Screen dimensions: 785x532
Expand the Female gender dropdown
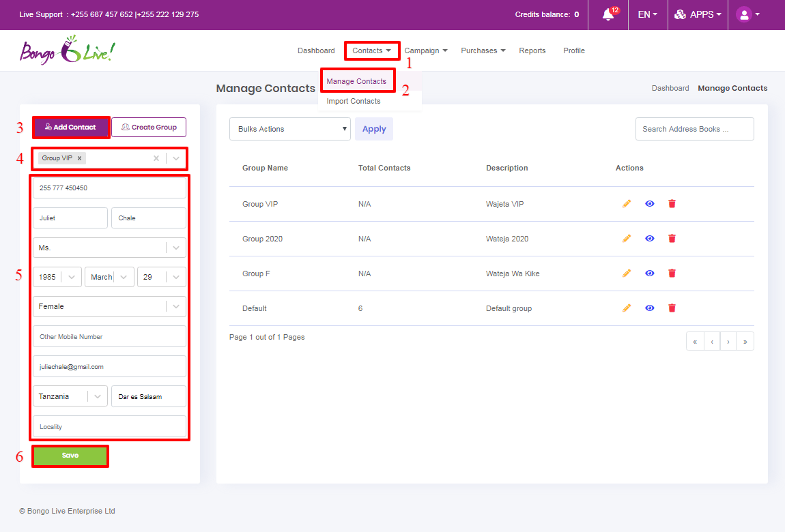pyautogui.click(x=109, y=307)
